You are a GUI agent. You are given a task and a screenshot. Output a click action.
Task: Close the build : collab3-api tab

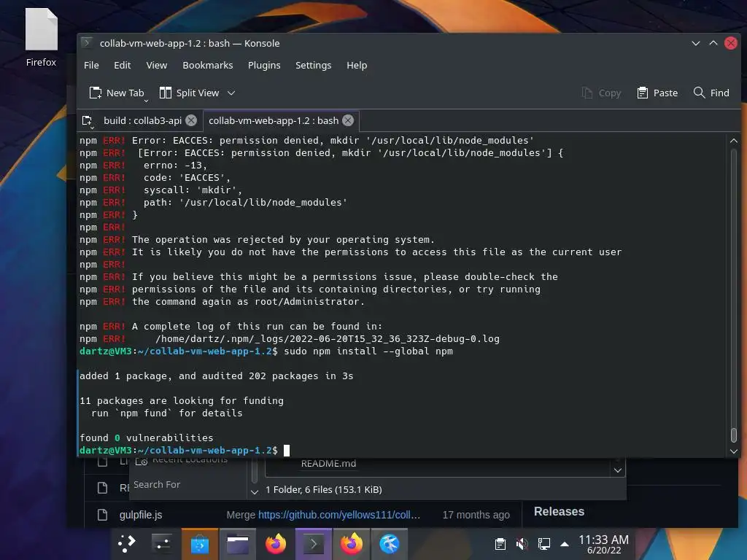191,120
